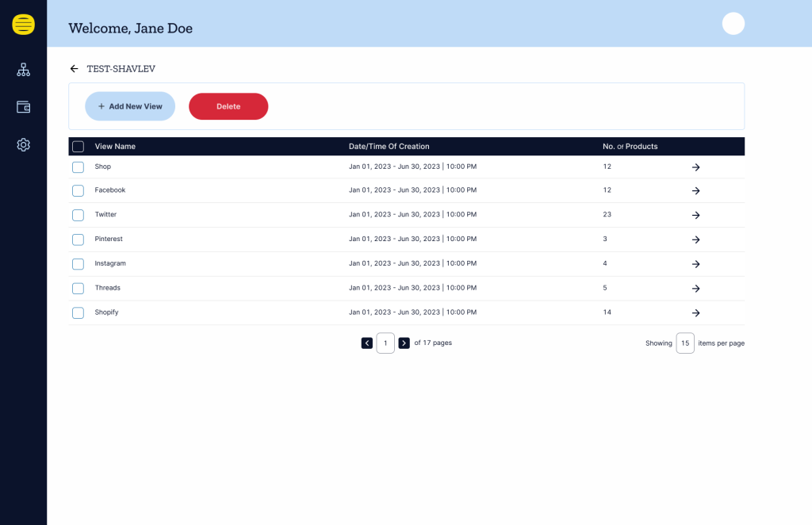Open the wallet icon in the sidebar
The height and width of the screenshot is (525, 812).
click(x=23, y=107)
